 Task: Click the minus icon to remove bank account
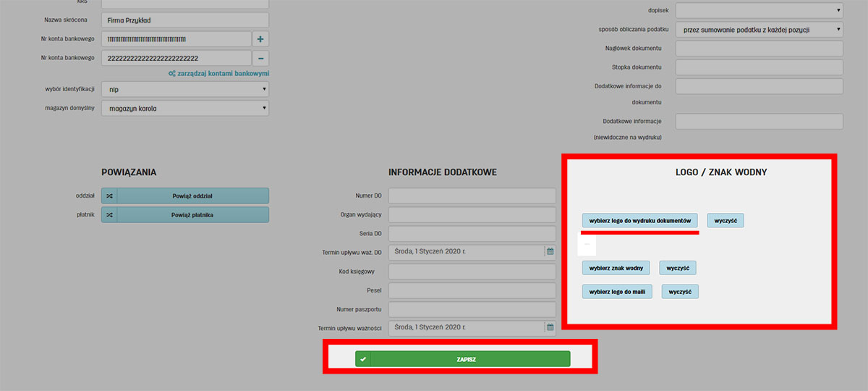(x=261, y=58)
